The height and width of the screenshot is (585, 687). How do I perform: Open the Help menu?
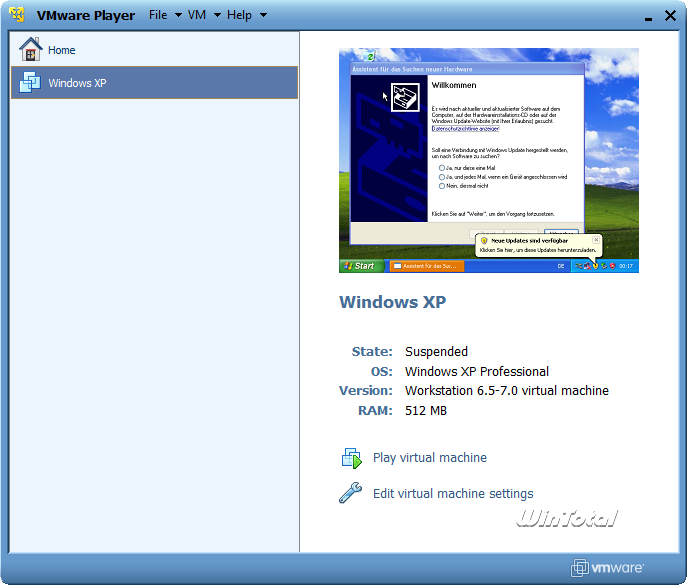click(239, 15)
